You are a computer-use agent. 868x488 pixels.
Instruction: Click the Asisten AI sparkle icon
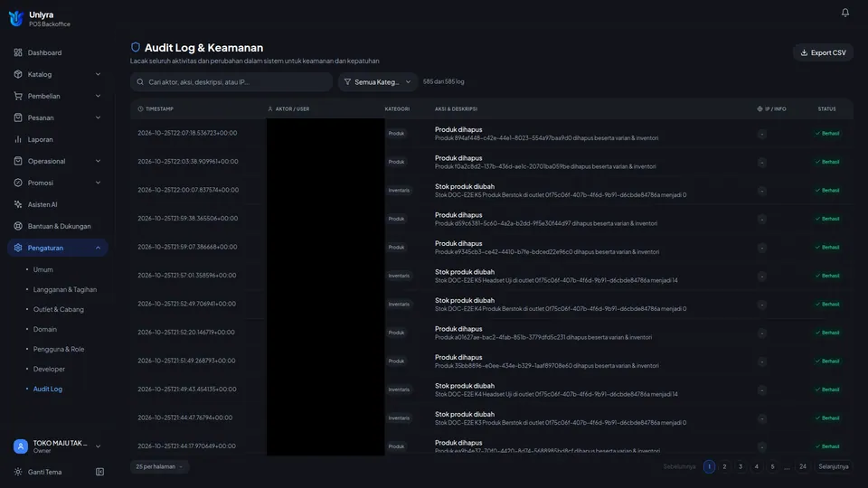(18, 204)
